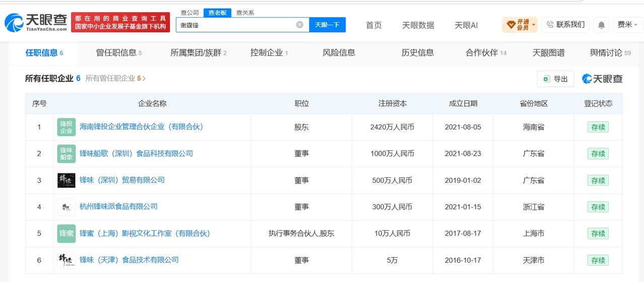Viewport: 644px width, 282px height.
Task: Open the 任职信息 tab
Action: (44, 53)
